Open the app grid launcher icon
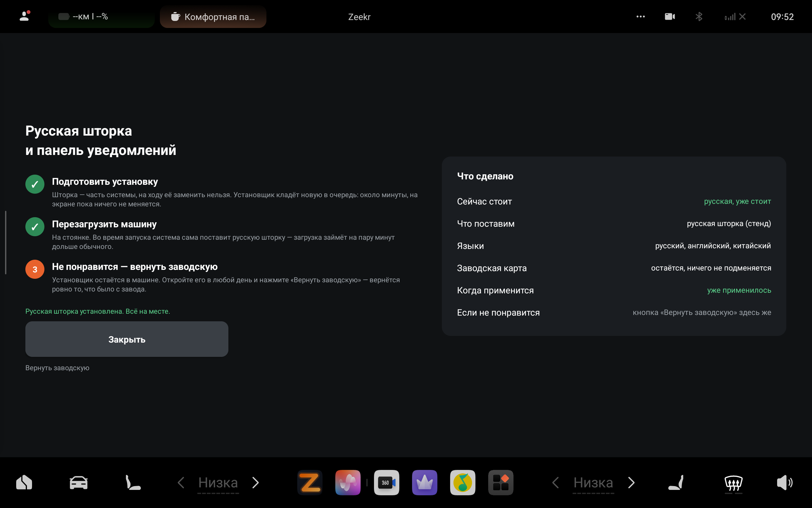 tap(501, 483)
